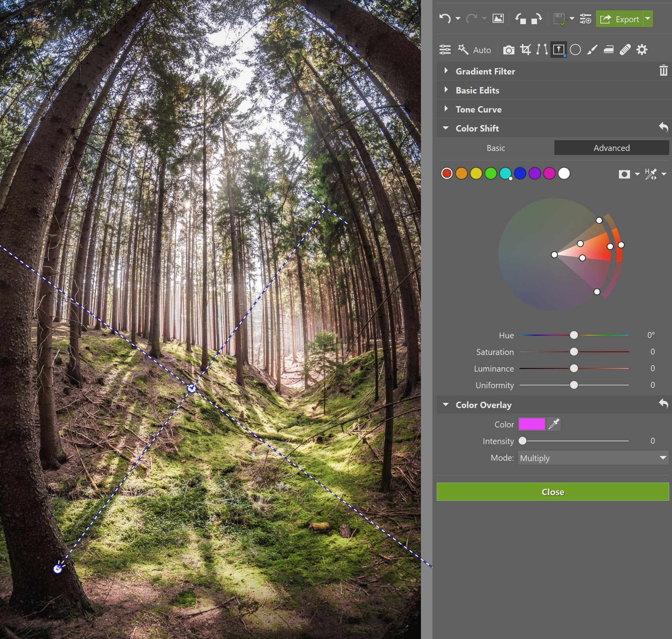Reset Color Overlay with the arrow icon
The height and width of the screenshot is (639, 672).
coord(664,404)
